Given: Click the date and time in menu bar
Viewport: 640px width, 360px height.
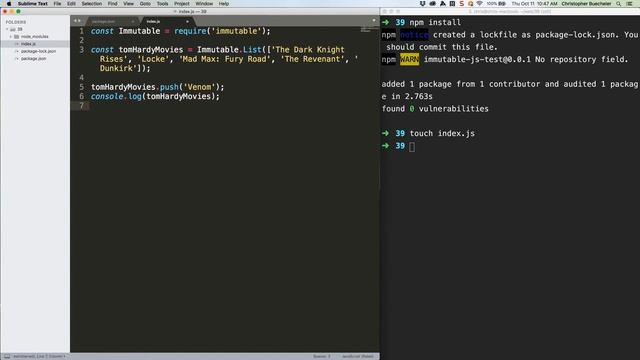Looking at the screenshot, I should point(534,3).
